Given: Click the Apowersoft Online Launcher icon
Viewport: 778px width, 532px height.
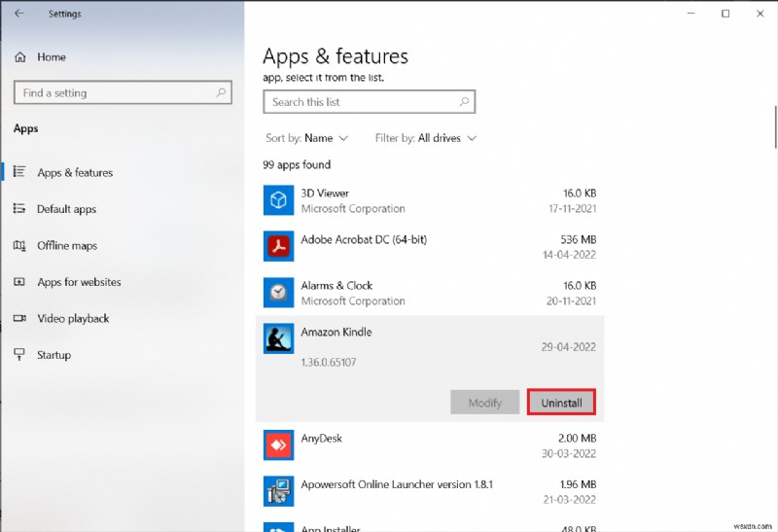Looking at the screenshot, I should [x=278, y=491].
